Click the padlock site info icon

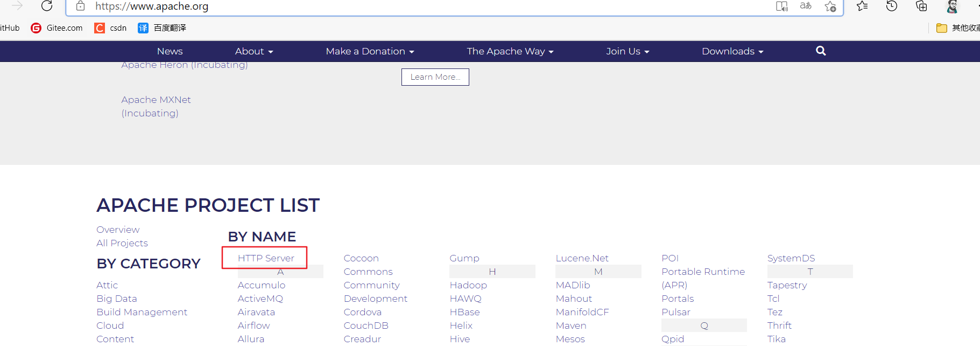pos(80,6)
